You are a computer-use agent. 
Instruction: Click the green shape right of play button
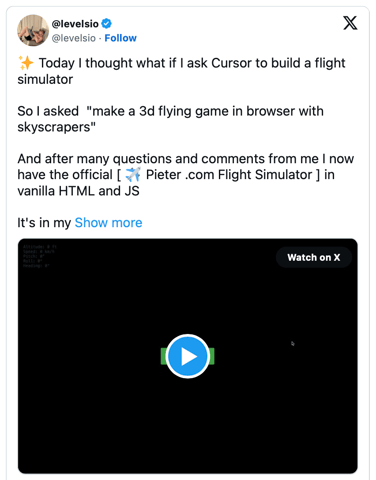pyautogui.click(x=212, y=356)
